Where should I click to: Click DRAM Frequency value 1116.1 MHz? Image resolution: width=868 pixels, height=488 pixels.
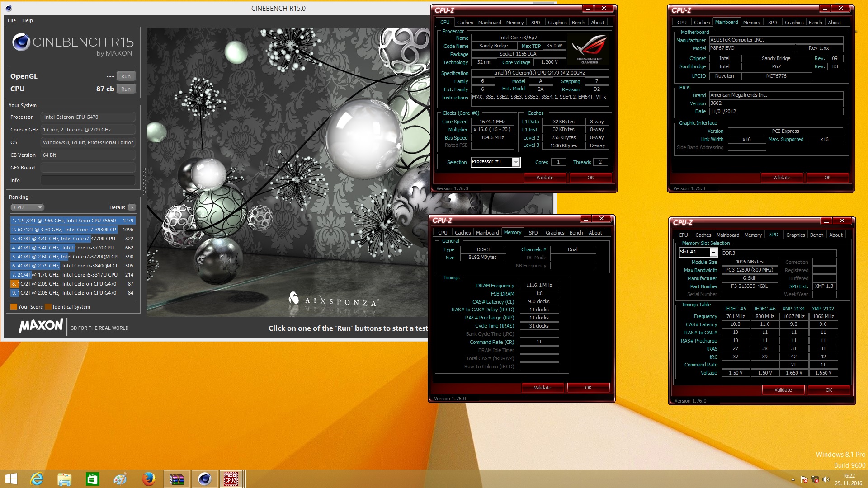(539, 285)
